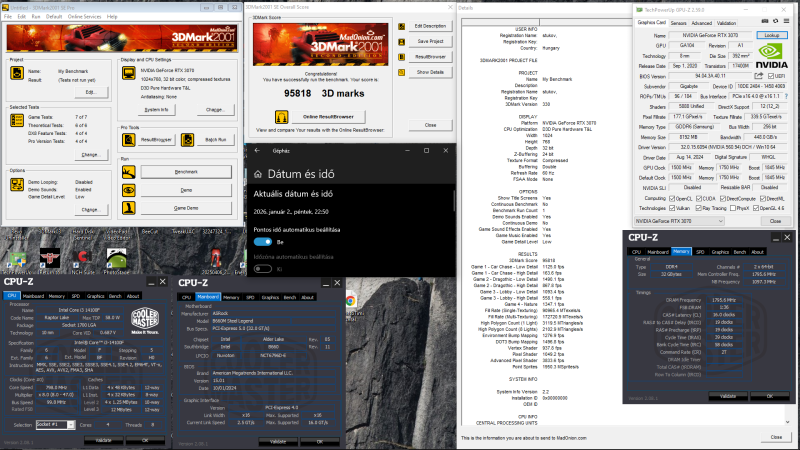Open the Socket #1 selection dropdown in CPU-Z
Viewport: 800px width, 450px height.
[x=55, y=424]
